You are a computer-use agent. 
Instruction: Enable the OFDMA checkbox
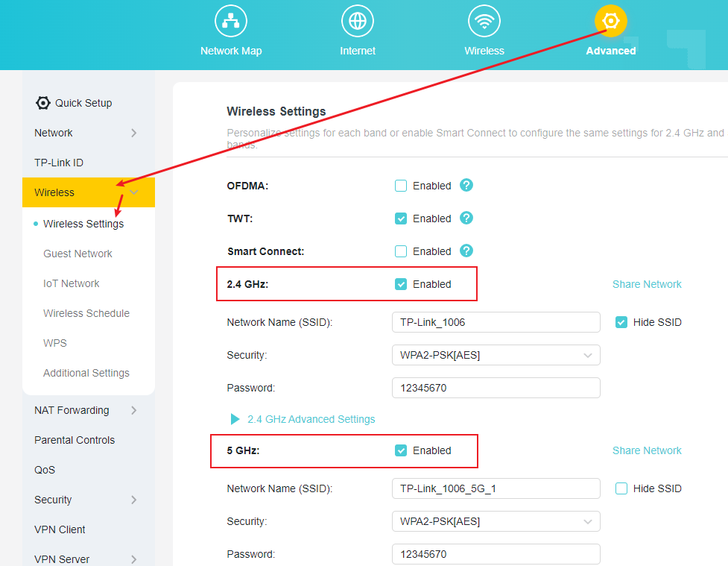401,186
